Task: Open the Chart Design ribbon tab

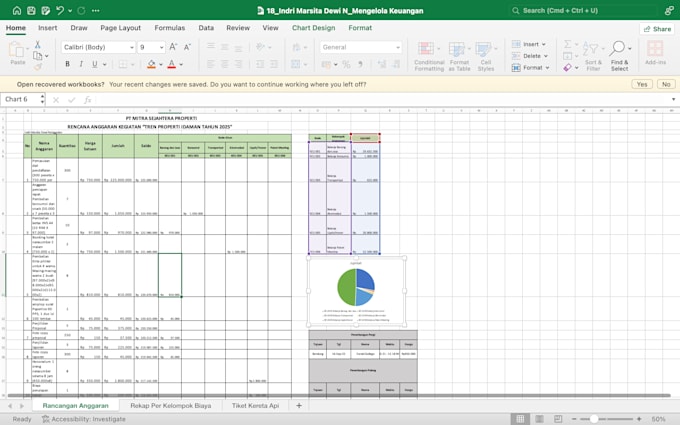Action: point(314,28)
